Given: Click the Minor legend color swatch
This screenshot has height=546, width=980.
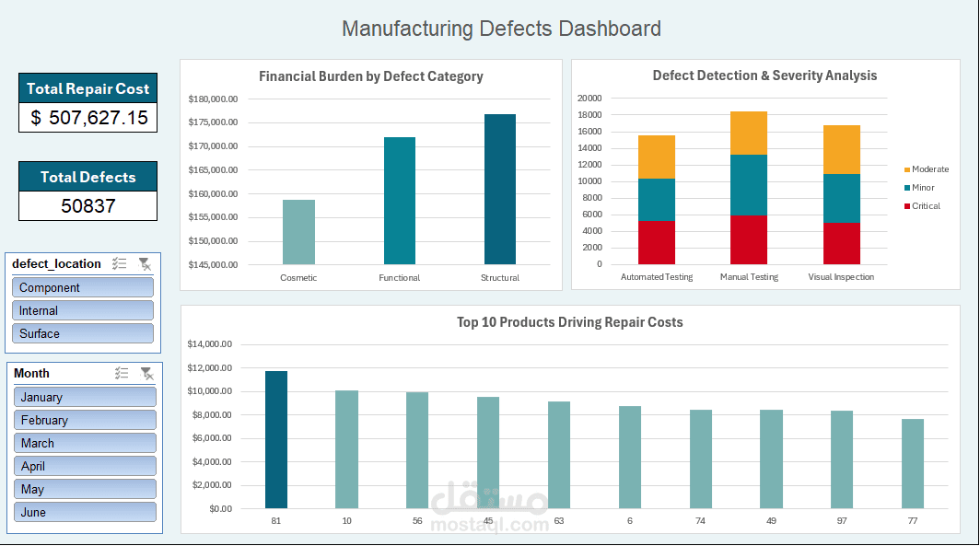Looking at the screenshot, I should (907, 188).
